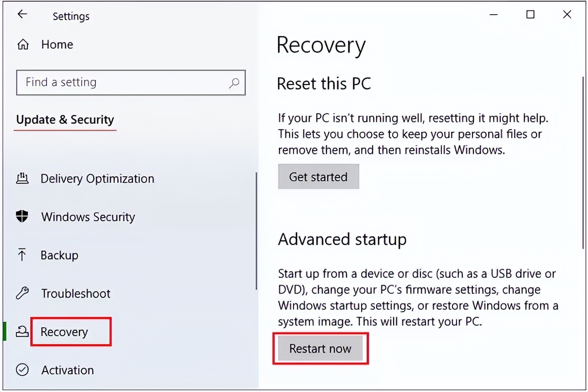Focus the Find a setting search box
Image resolution: width=588 pixels, height=392 pixels.
click(122, 83)
